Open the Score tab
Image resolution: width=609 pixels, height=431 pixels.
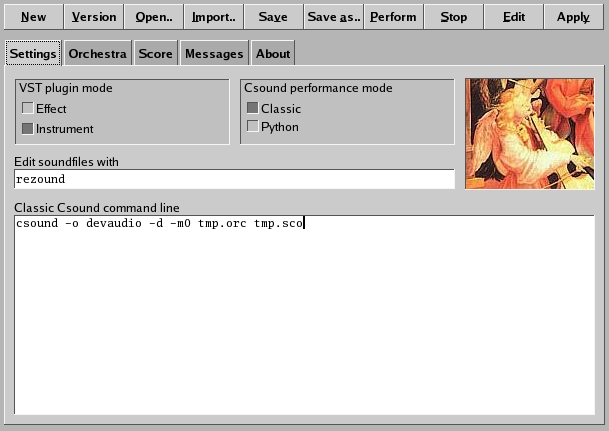[x=155, y=54]
